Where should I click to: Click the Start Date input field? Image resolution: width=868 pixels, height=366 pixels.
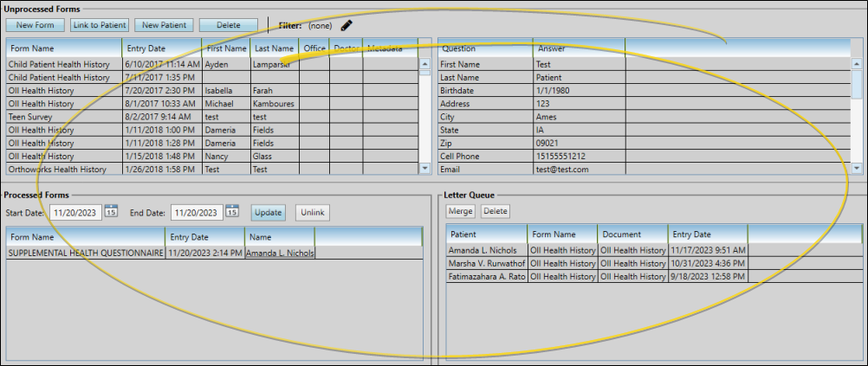(76, 212)
